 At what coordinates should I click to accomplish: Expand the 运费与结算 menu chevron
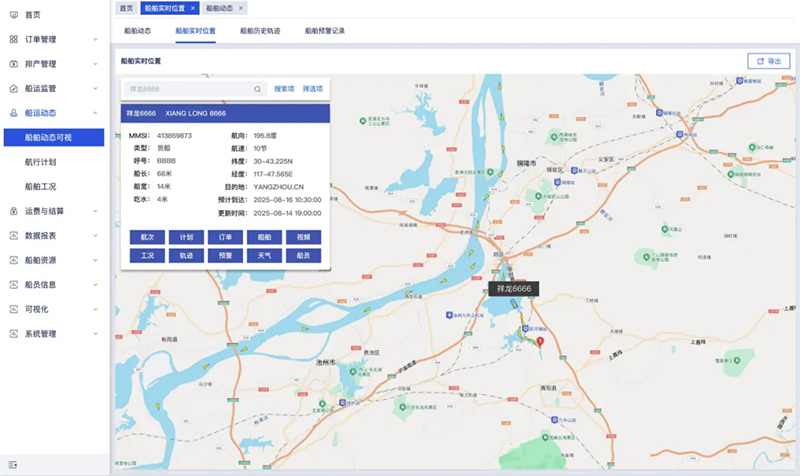click(95, 211)
